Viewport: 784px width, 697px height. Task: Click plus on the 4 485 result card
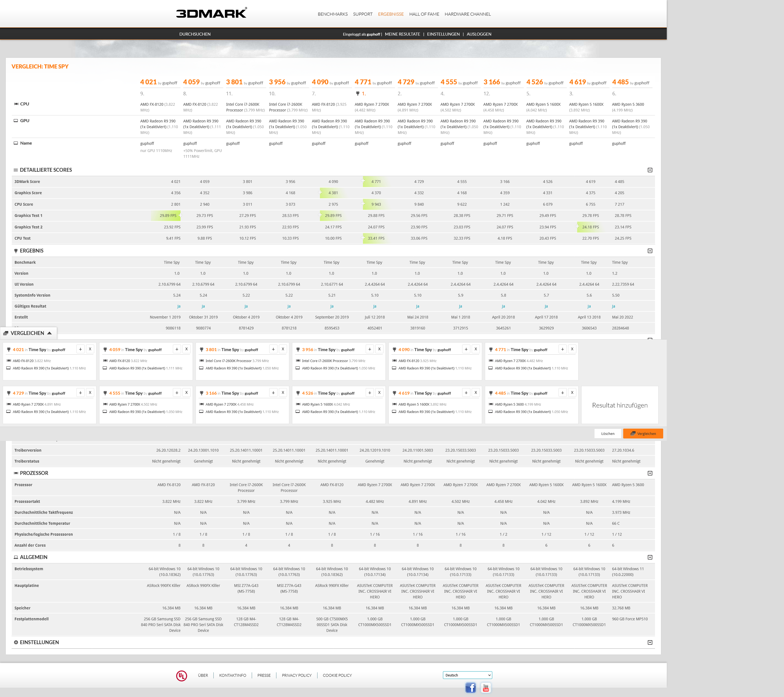click(x=563, y=393)
